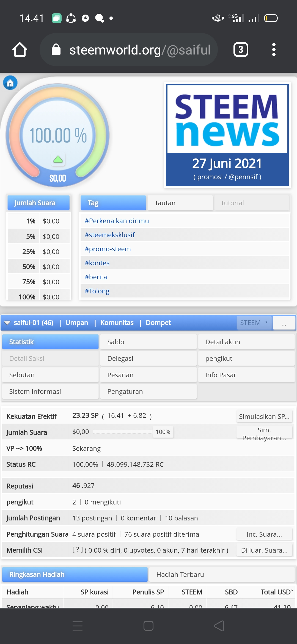Select the Detail akun tab

coord(246,342)
